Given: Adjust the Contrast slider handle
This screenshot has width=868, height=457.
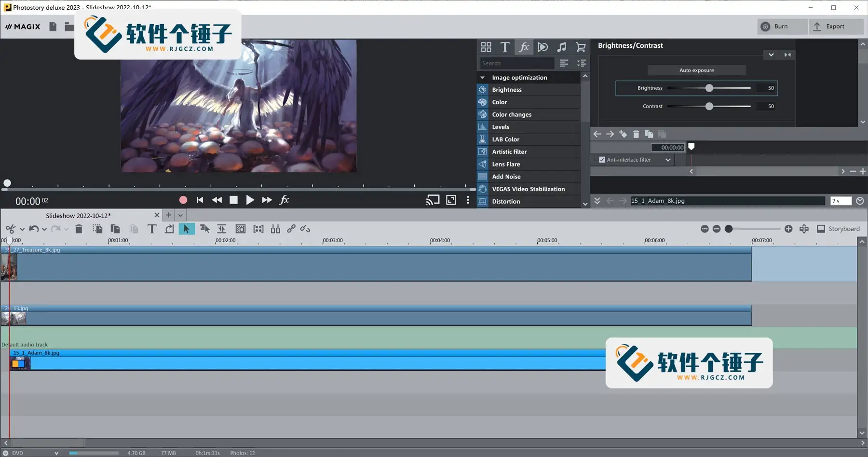Looking at the screenshot, I should (709, 106).
